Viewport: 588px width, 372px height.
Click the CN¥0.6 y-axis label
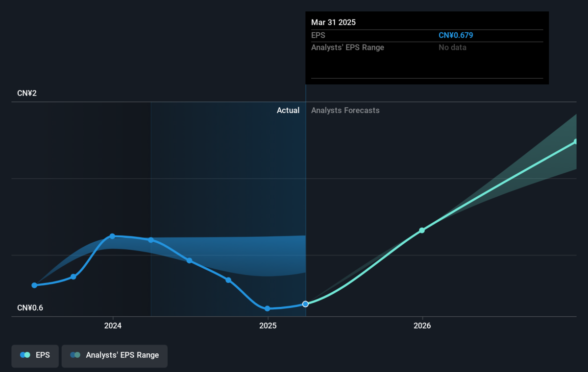click(x=30, y=308)
